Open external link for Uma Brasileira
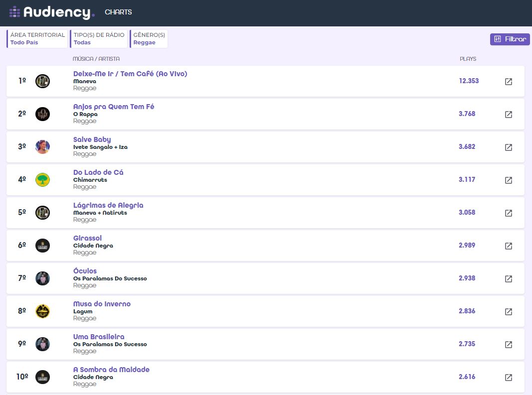The width and height of the screenshot is (532, 395). pyautogui.click(x=508, y=345)
